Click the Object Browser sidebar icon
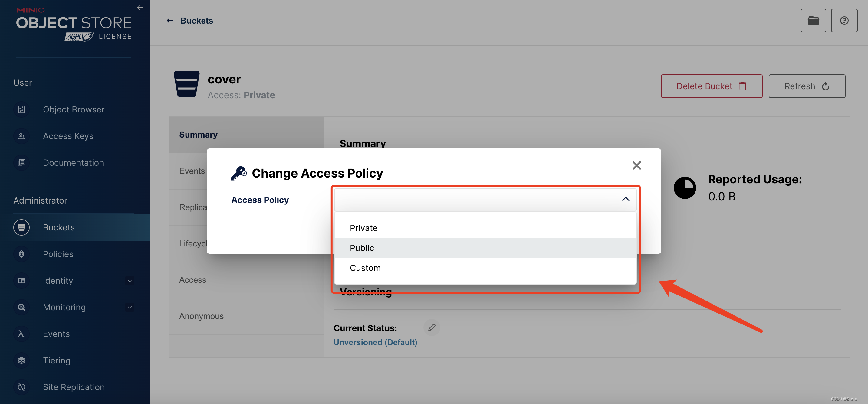Image resolution: width=868 pixels, height=404 pixels. coord(21,109)
